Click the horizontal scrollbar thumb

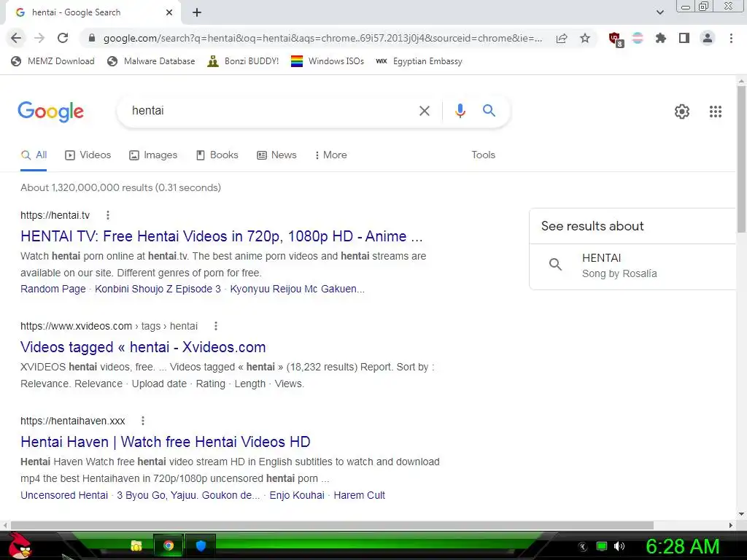click(332, 525)
